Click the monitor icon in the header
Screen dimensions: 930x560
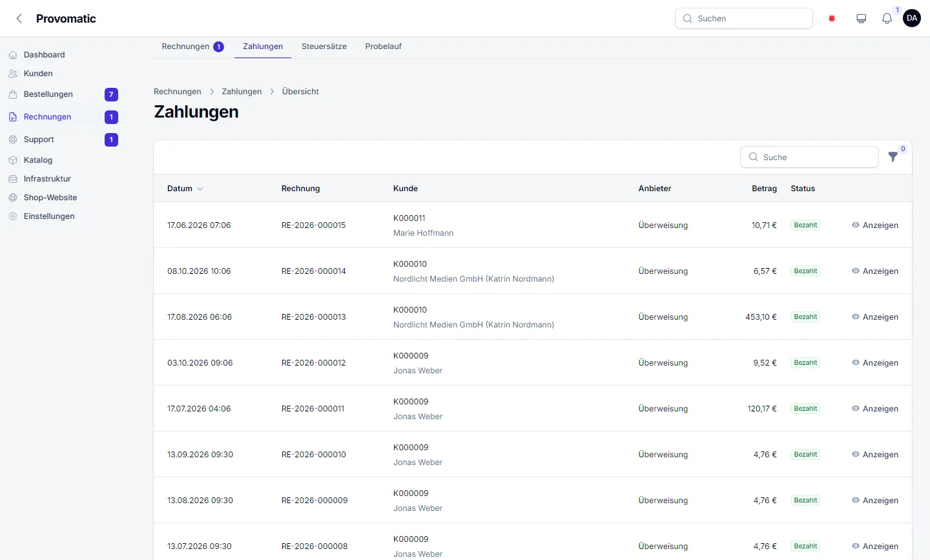click(x=861, y=19)
